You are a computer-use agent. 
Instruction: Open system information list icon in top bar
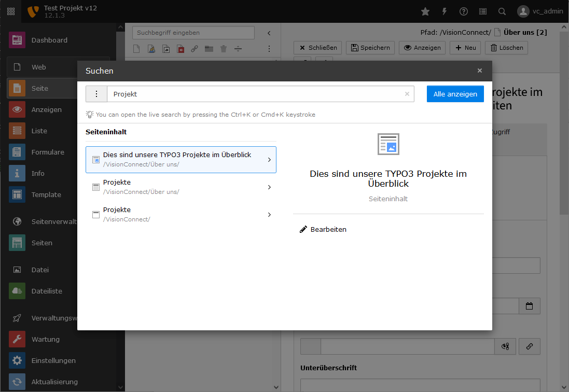(482, 11)
